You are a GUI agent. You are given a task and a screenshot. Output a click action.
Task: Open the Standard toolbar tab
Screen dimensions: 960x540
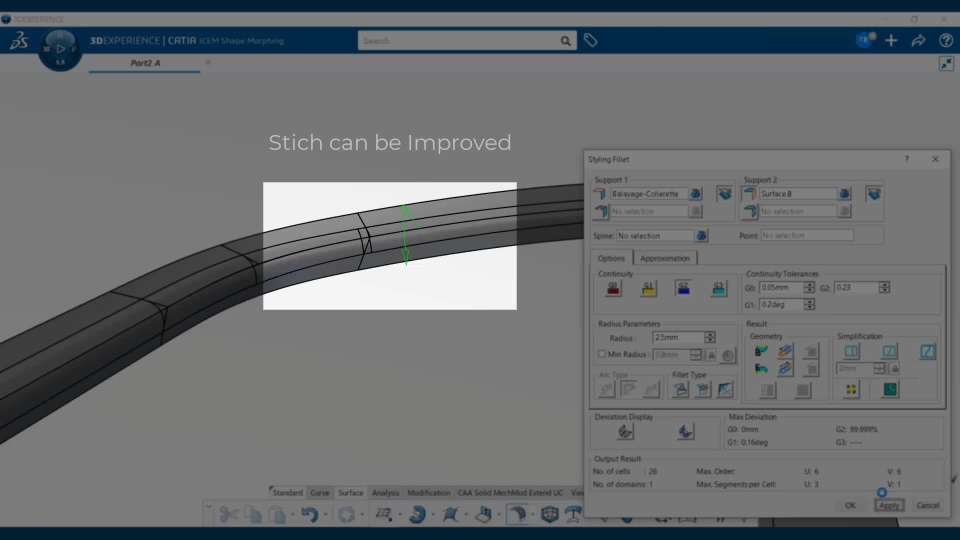[287, 493]
